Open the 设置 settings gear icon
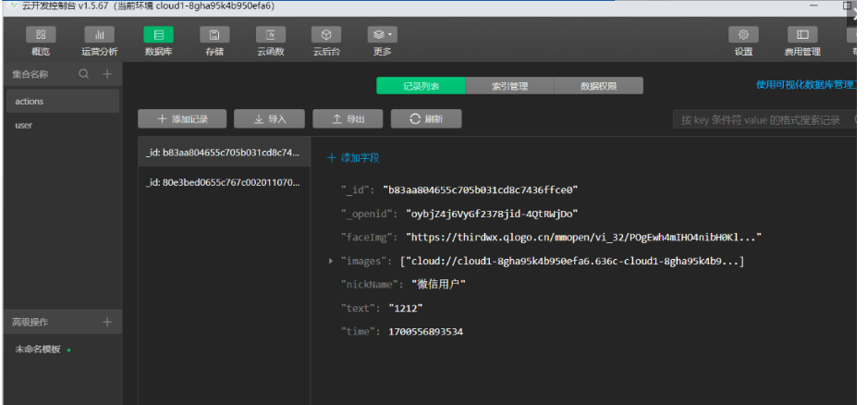Screen dimensions: 868x405 743,35
